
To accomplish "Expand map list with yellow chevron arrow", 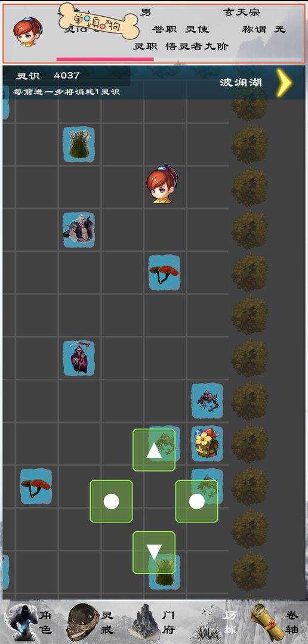I will (x=284, y=82).
